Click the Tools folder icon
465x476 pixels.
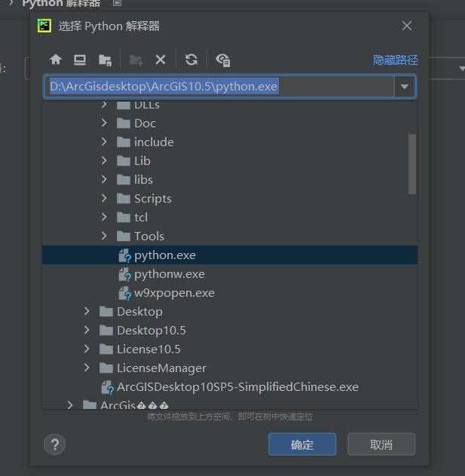(124, 236)
